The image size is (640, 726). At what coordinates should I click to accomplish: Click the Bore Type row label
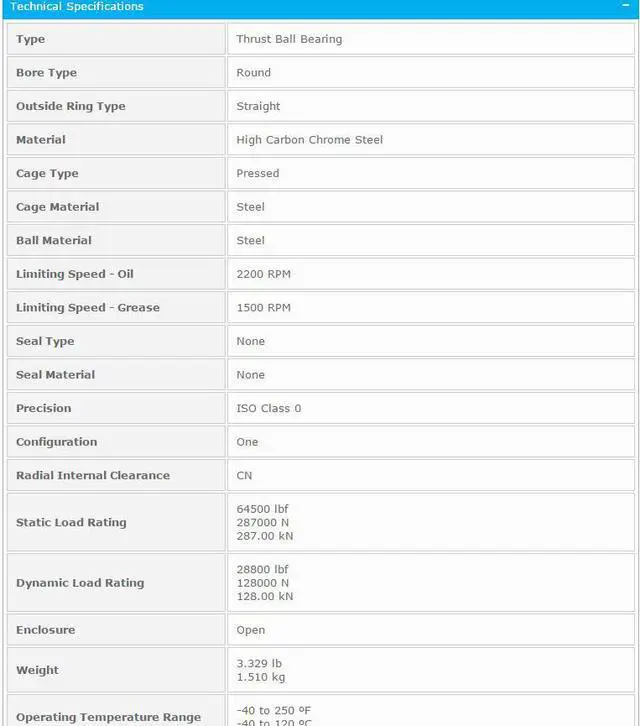(46, 73)
